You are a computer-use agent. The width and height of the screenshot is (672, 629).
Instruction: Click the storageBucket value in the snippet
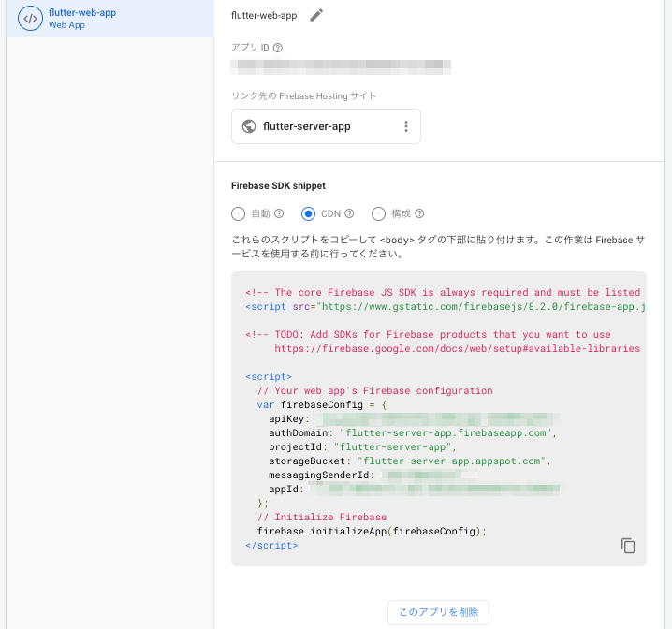[x=451, y=461]
